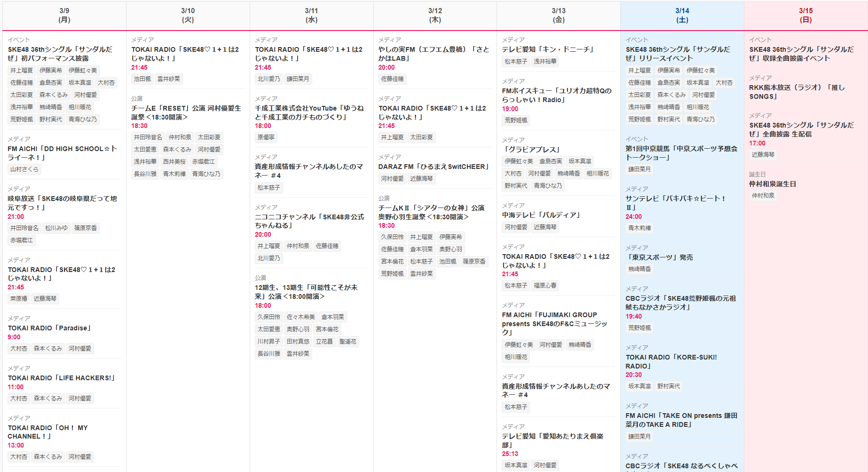This screenshot has width=868, height=472.
Task: Open the 3/9 Monday column header
Action: pyautogui.click(x=64, y=16)
